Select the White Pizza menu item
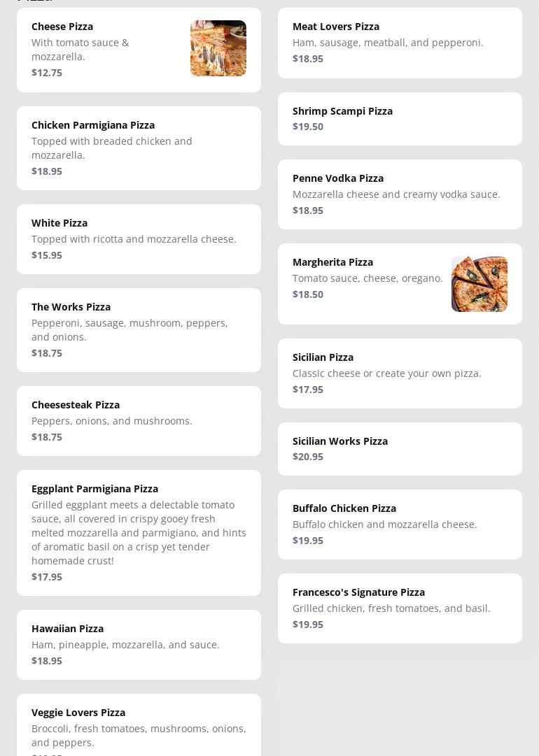 pos(139,239)
